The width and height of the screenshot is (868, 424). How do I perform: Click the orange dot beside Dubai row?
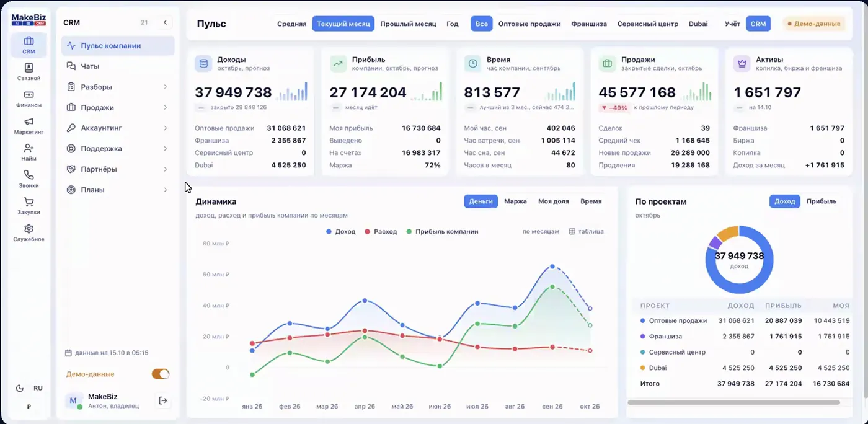[x=642, y=368]
